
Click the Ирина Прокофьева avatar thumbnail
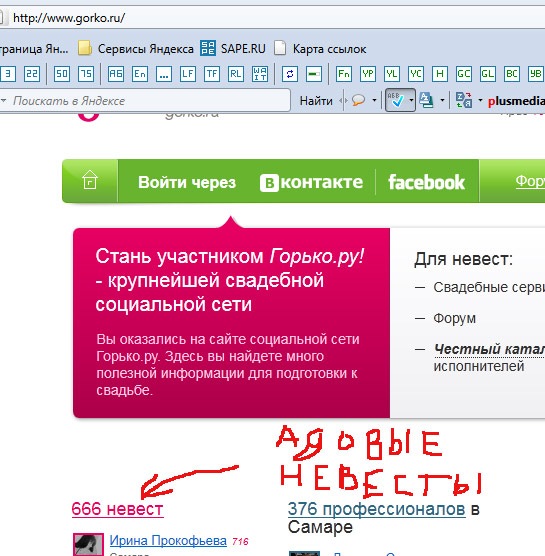point(88,545)
